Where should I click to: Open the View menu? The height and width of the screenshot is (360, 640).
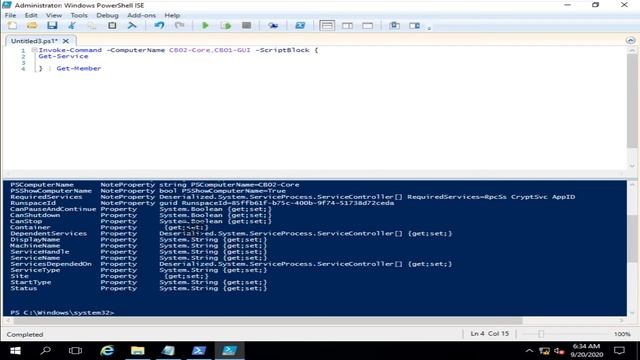coord(54,15)
